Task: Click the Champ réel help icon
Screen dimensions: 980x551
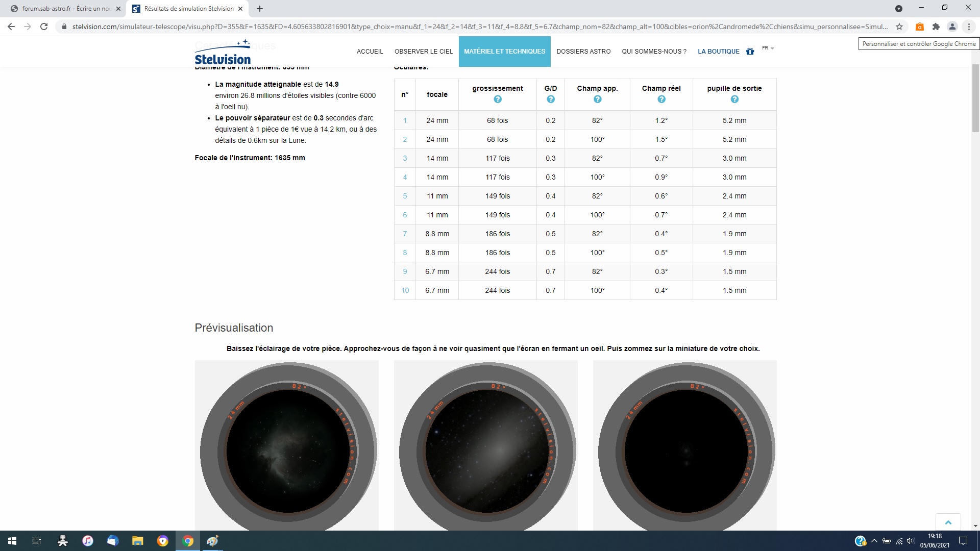Action: (661, 99)
